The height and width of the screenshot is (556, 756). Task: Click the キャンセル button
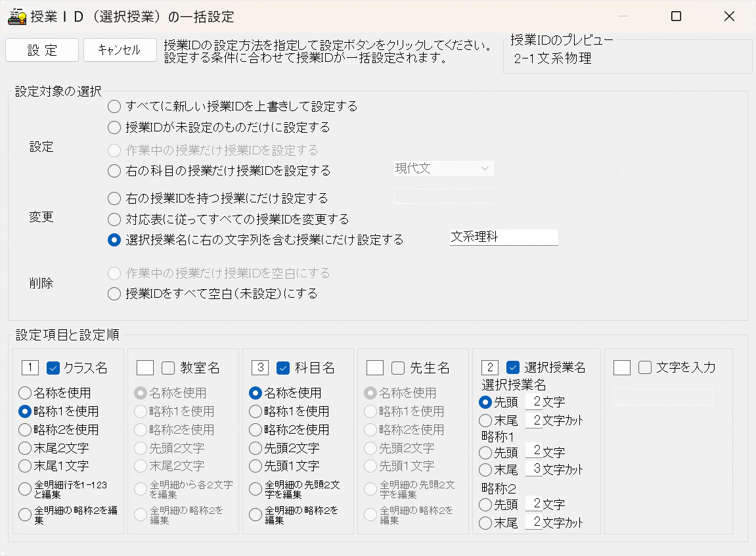[120, 49]
